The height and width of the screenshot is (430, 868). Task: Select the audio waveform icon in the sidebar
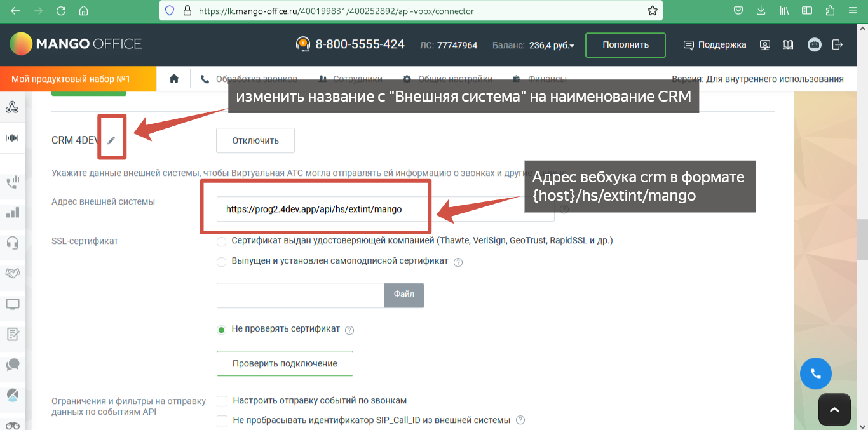[12, 138]
